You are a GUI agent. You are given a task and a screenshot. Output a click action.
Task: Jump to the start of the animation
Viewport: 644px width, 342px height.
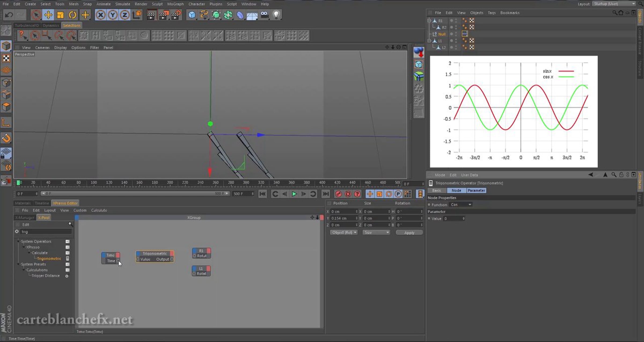click(262, 194)
